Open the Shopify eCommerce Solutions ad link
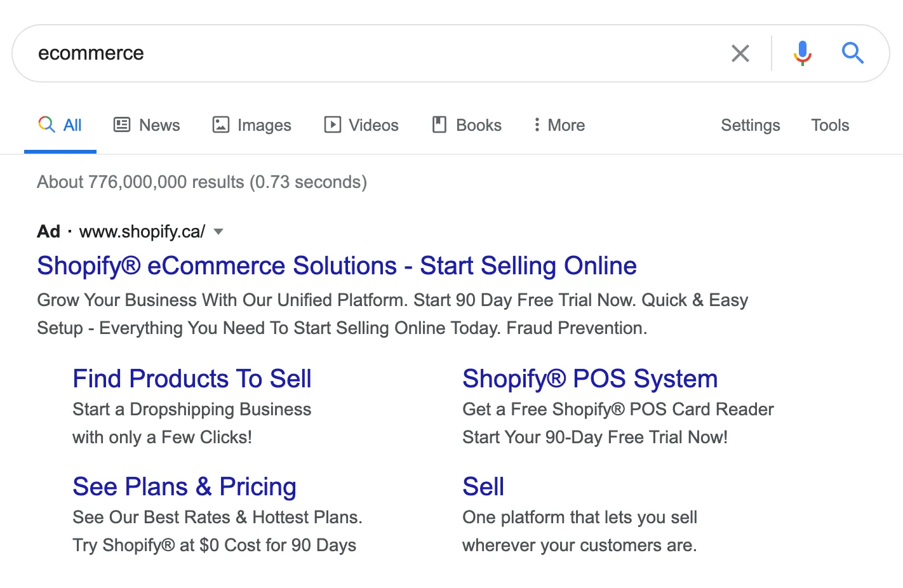903x588 pixels. click(337, 265)
